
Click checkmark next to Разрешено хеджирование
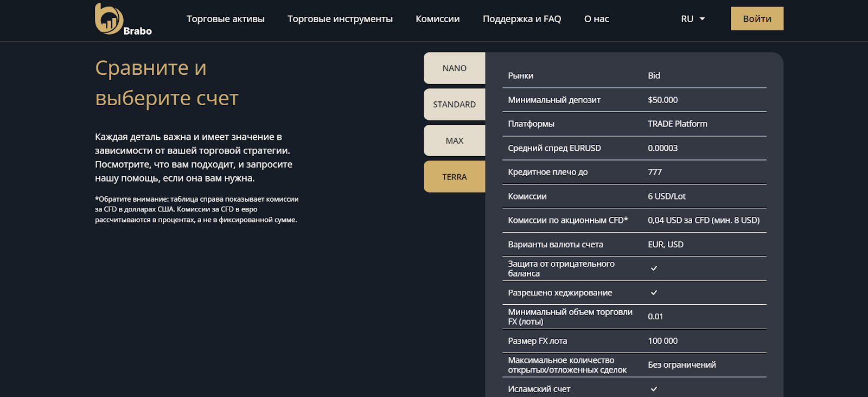654,293
